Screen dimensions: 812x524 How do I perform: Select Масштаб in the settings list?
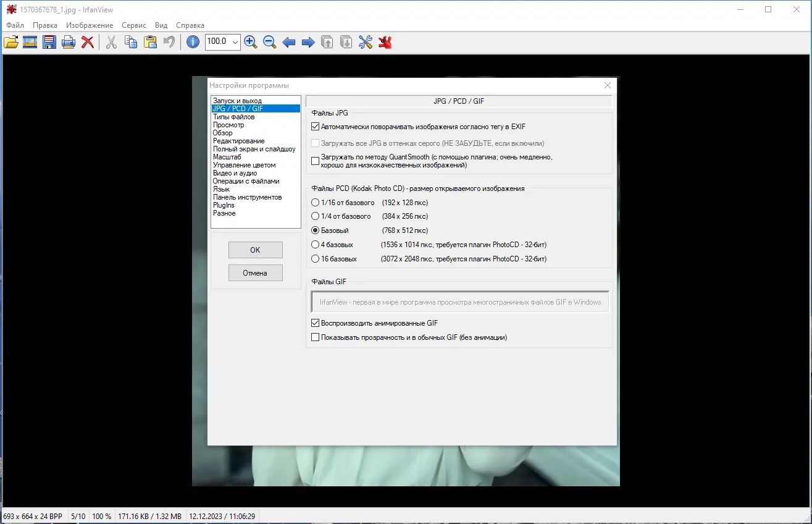coord(256,157)
